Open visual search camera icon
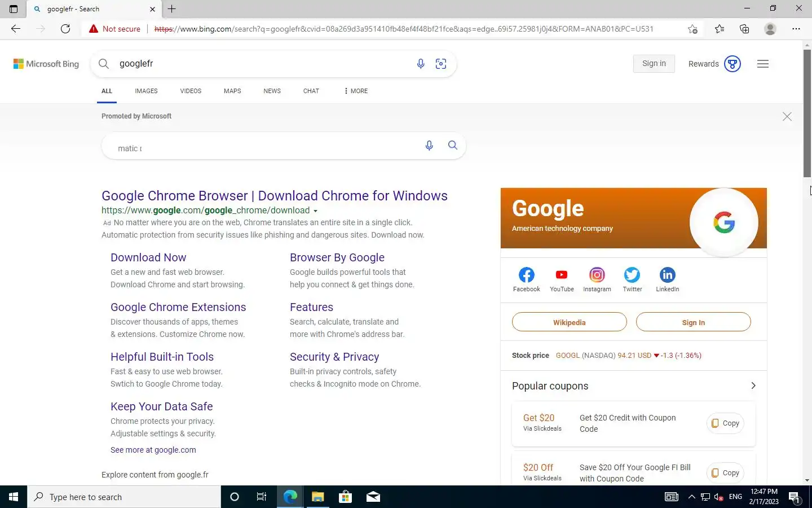The image size is (812, 508). [441, 64]
